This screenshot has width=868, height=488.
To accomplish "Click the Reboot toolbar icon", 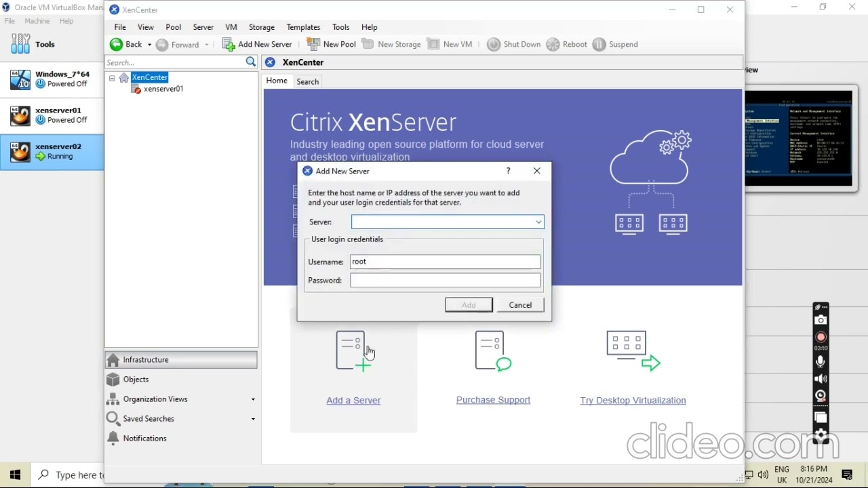I will tap(553, 44).
